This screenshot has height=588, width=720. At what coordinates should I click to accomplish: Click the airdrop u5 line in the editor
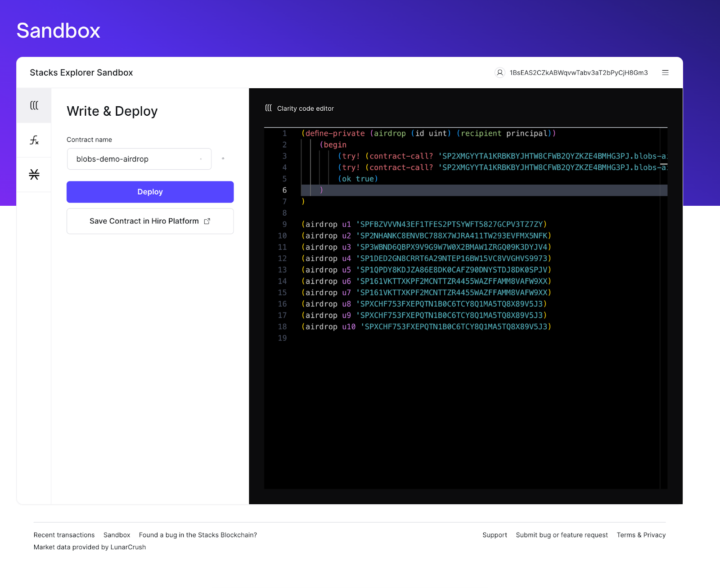click(x=427, y=270)
